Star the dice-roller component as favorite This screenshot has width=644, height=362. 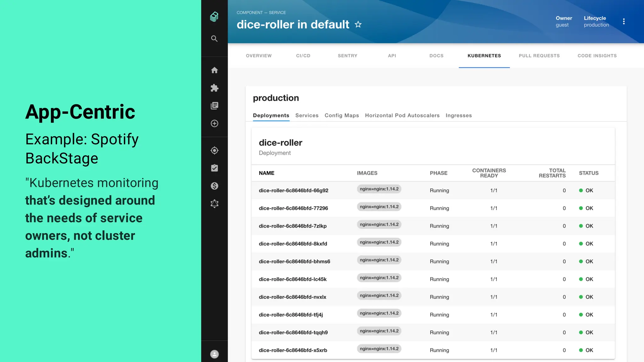[358, 25]
